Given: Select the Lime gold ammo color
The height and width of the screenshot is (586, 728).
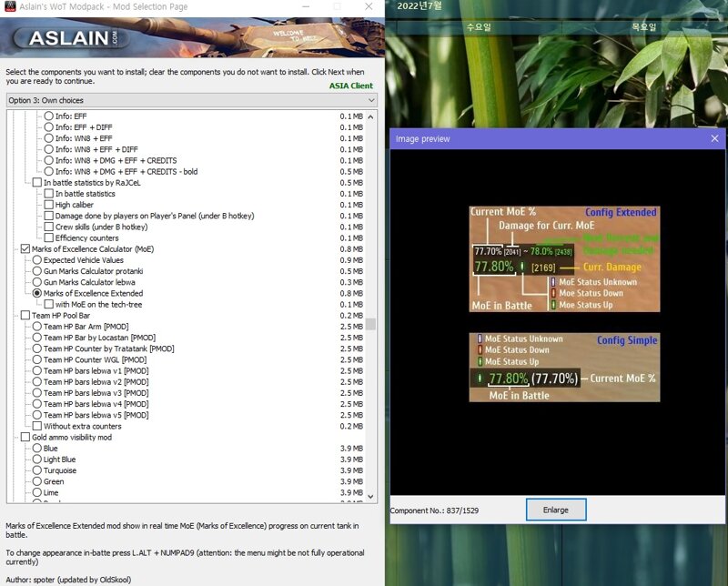Looking at the screenshot, I should coord(37,492).
